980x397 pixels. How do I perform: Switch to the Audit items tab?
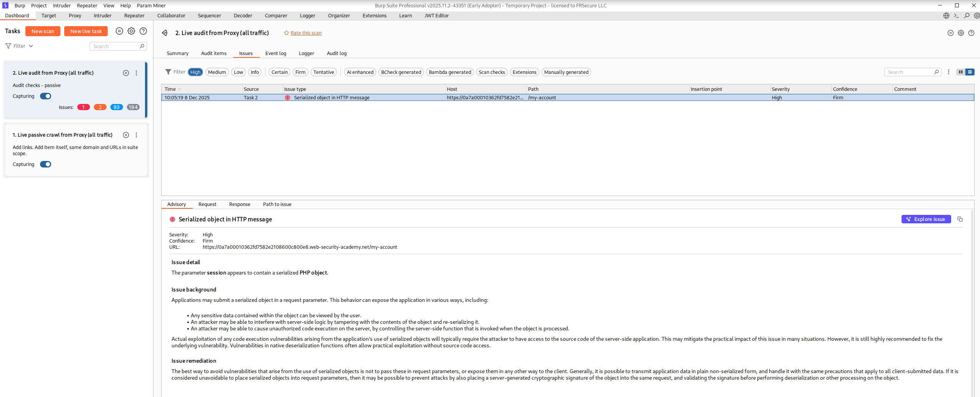point(213,54)
